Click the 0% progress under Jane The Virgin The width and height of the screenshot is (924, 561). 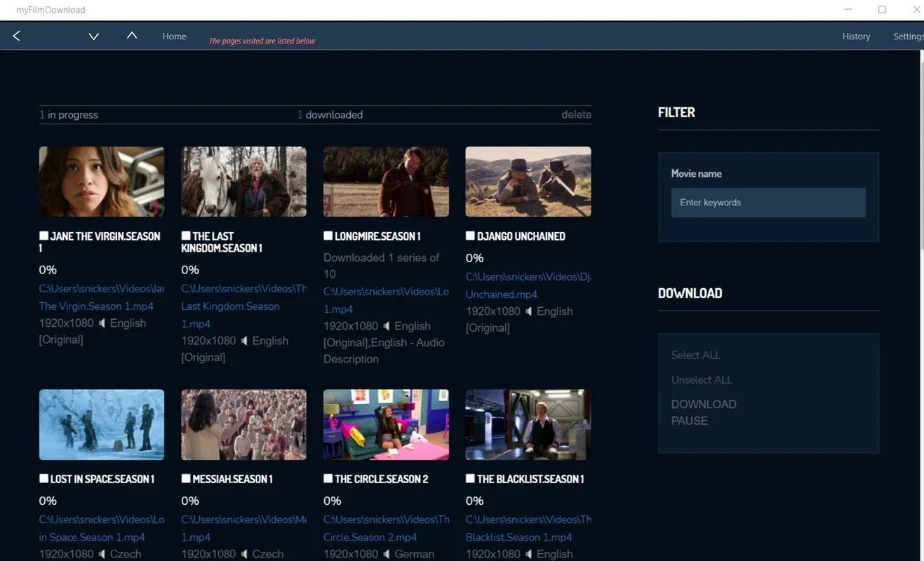click(x=48, y=270)
